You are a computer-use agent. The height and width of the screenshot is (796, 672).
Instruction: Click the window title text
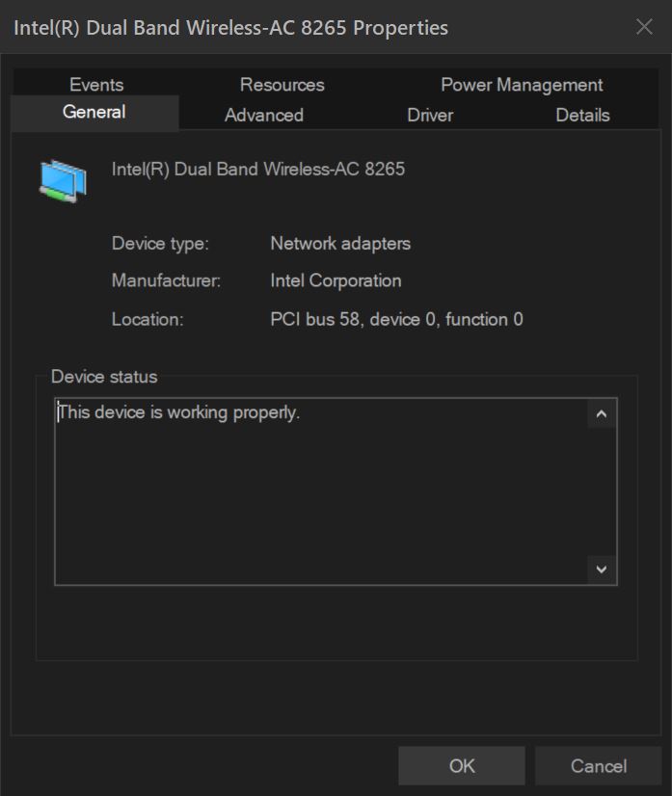pos(230,28)
